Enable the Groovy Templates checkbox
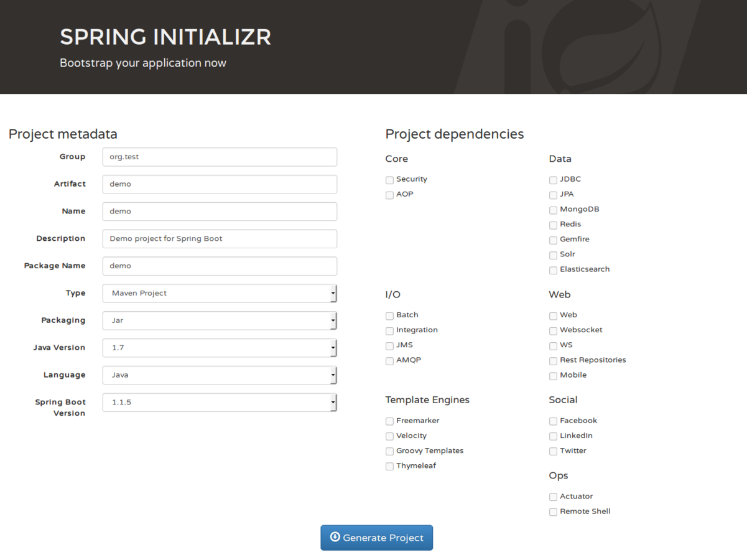747x560 pixels. click(x=389, y=451)
